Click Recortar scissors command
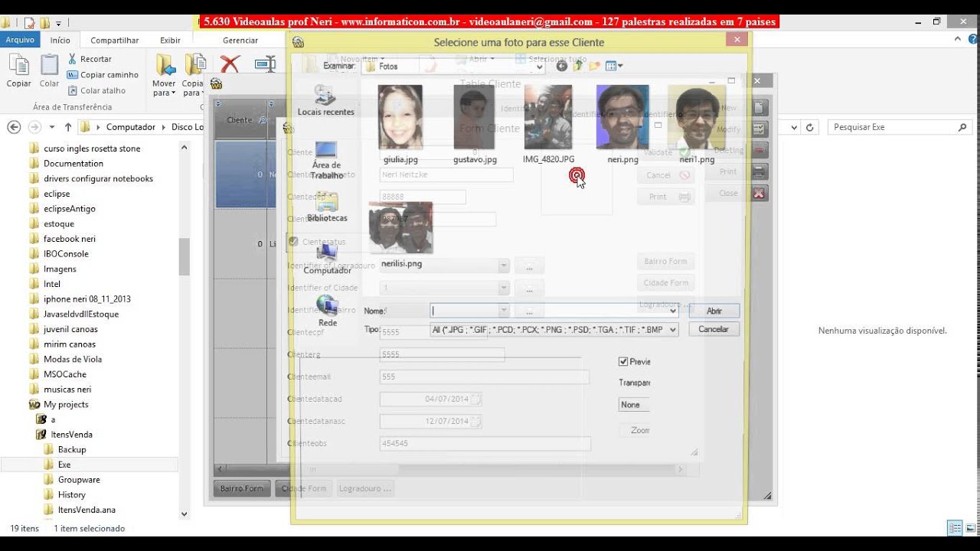This screenshot has height=551, width=980. click(x=90, y=59)
